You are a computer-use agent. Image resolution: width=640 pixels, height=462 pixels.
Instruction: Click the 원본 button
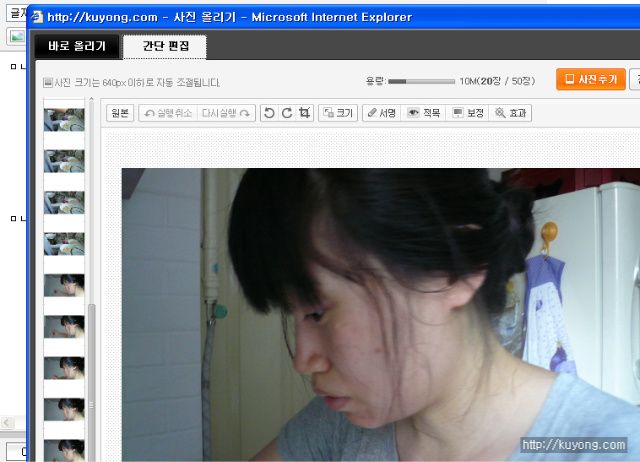[120, 113]
